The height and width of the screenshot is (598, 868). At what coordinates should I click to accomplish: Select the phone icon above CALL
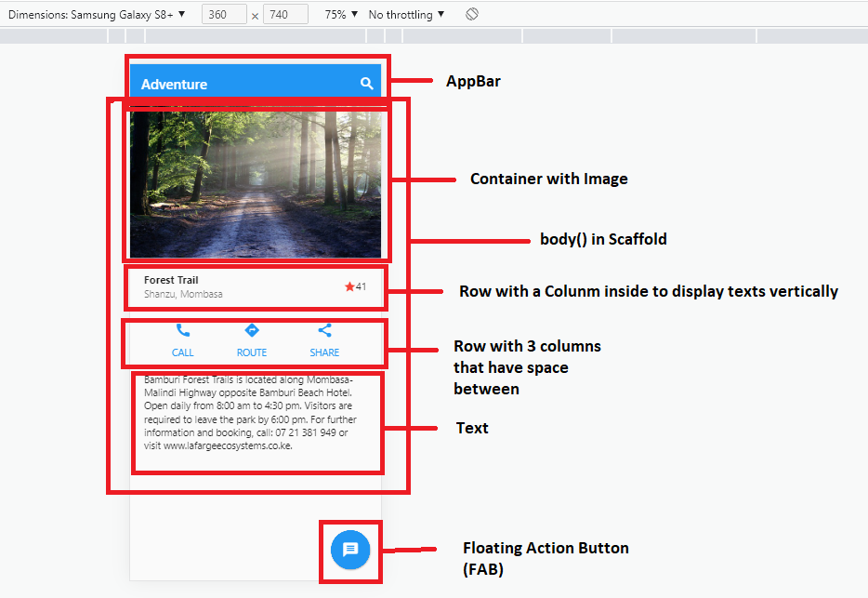(x=182, y=330)
